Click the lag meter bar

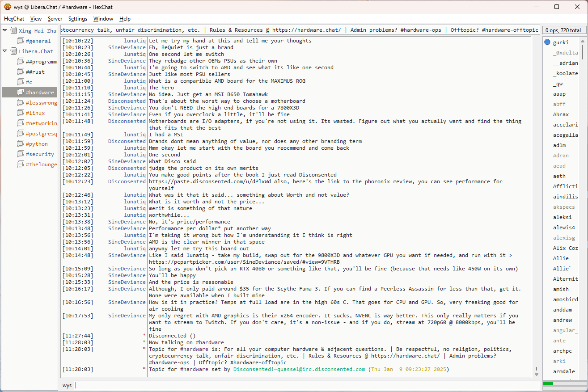pyautogui.click(x=563, y=384)
